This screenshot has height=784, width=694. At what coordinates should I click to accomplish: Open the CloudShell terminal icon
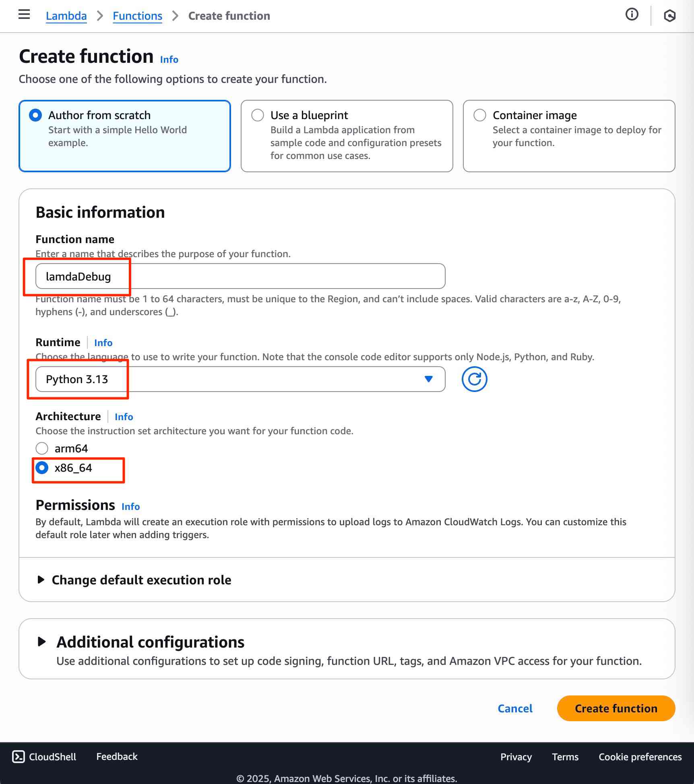[19, 757]
